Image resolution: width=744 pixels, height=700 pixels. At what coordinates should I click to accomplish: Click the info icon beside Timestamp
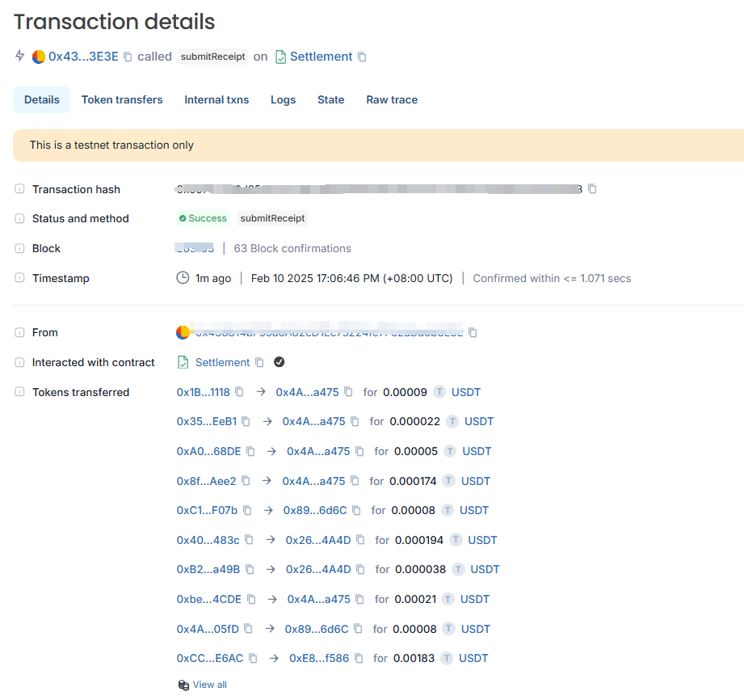[19, 278]
